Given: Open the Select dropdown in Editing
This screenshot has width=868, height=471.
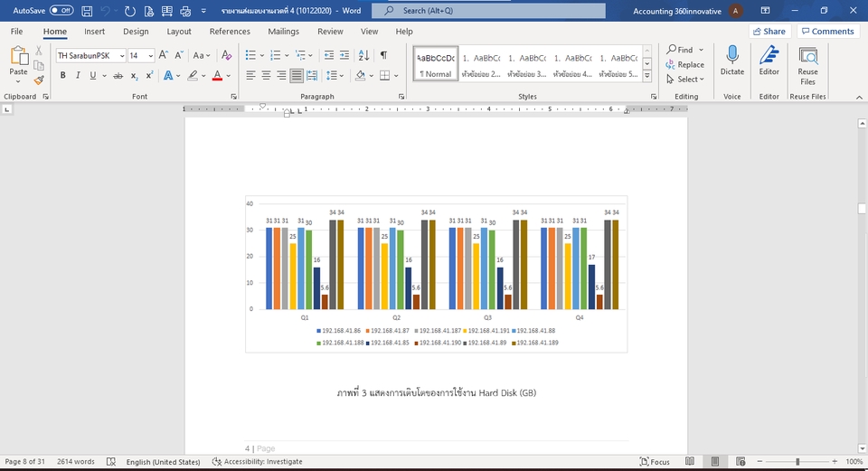Looking at the screenshot, I should pos(685,80).
